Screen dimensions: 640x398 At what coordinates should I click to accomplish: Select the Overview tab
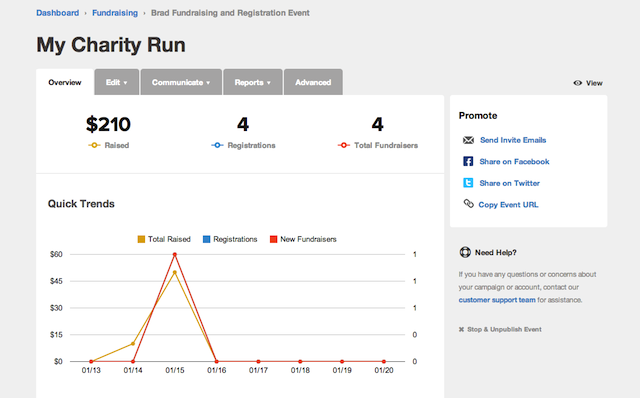click(65, 82)
